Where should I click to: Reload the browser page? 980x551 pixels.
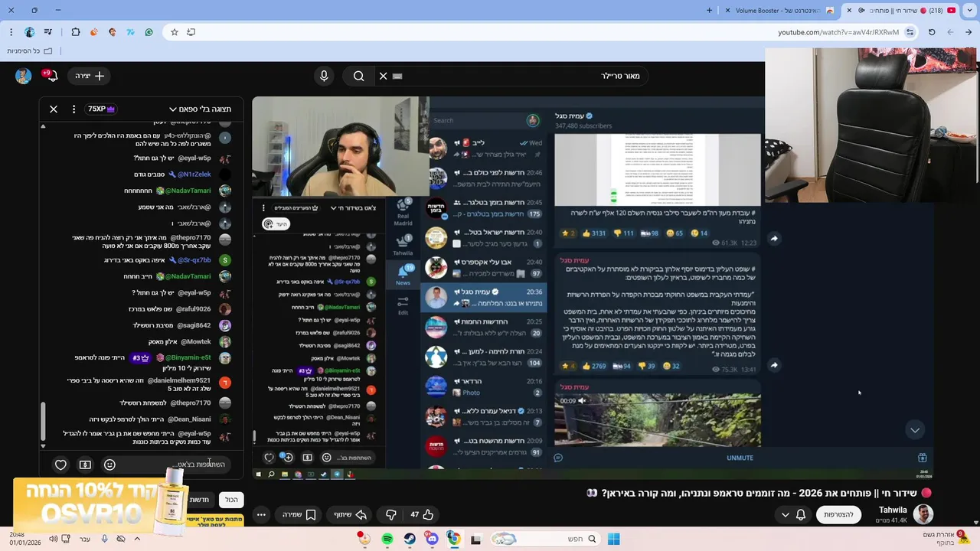click(x=932, y=32)
